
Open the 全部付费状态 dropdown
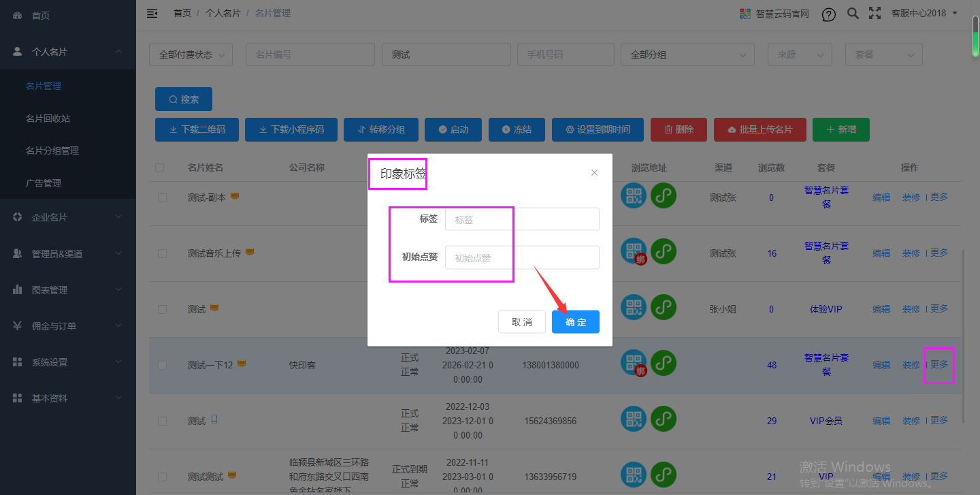191,54
